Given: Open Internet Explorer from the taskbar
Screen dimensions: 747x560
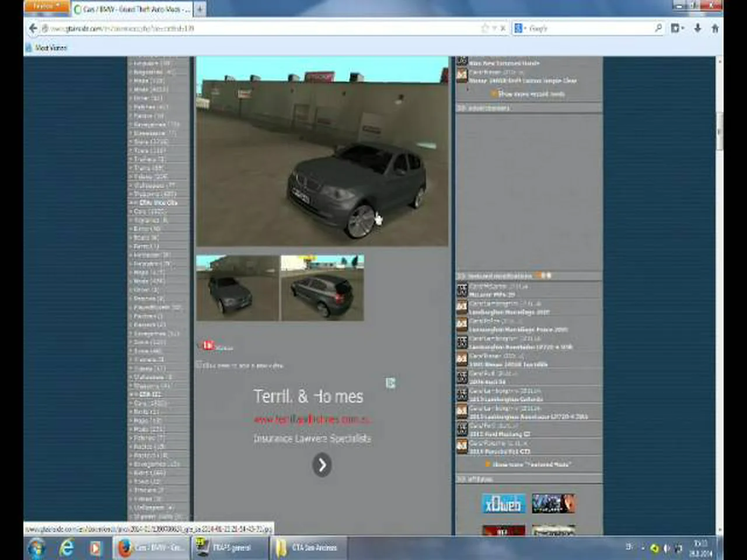Looking at the screenshot, I should point(67,548).
